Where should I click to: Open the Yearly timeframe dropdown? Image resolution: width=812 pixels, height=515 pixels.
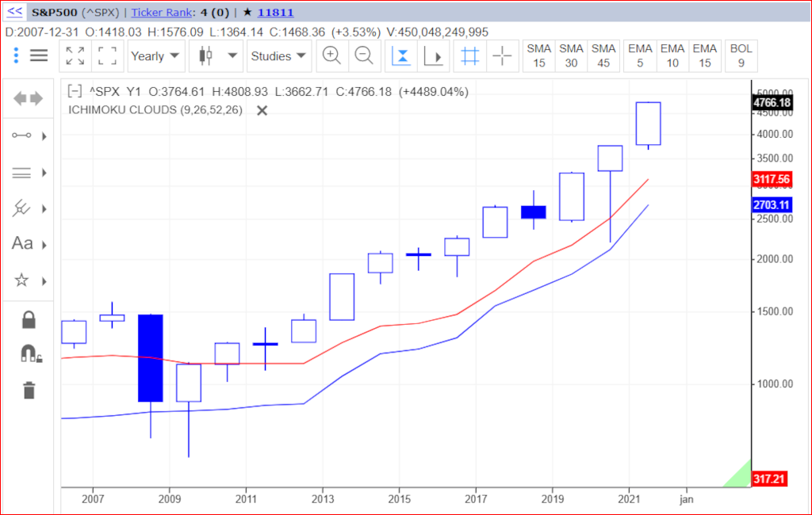click(x=155, y=56)
